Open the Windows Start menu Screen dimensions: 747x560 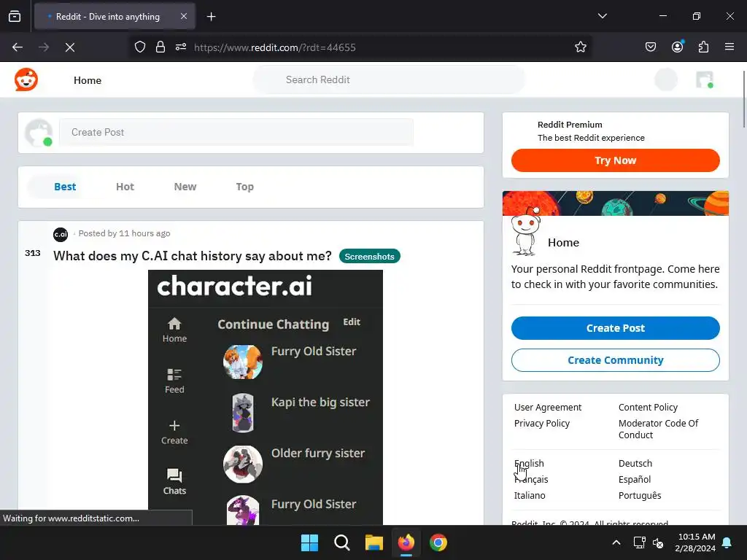(309, 542)
